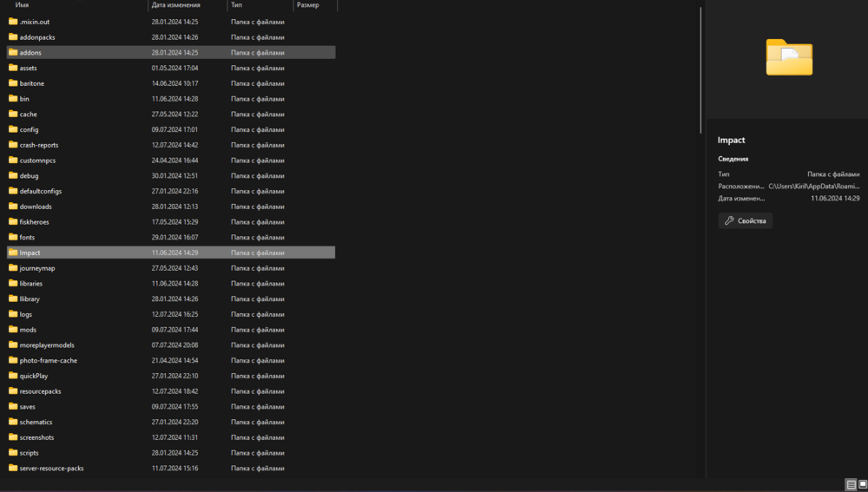Click Папка с файлами type of debug row
Viewport: 868px width, 492px height.
tap(258, 175)
